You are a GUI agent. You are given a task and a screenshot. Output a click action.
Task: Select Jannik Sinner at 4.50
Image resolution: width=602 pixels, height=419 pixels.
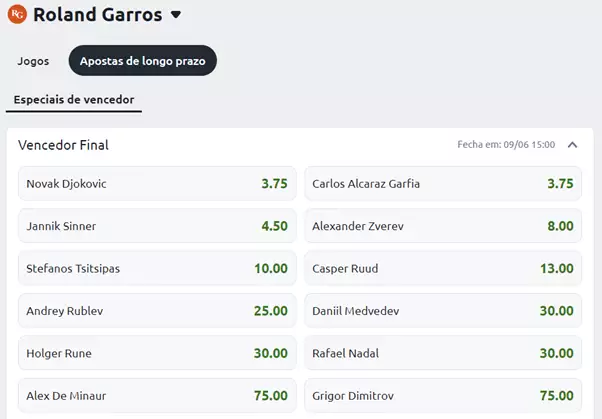(x=157, y=226)
